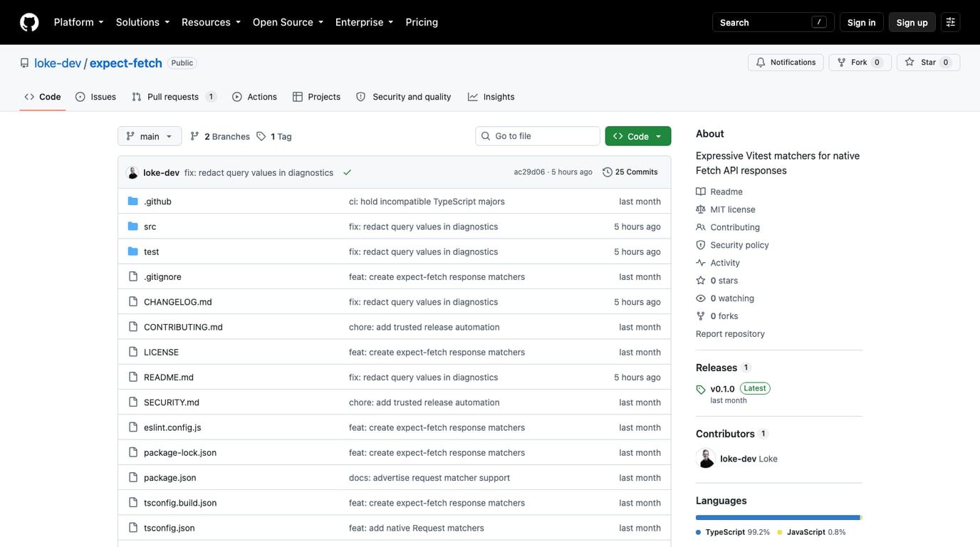
Task: Click the star icon next to 0 stars
Action: (701, 281)
